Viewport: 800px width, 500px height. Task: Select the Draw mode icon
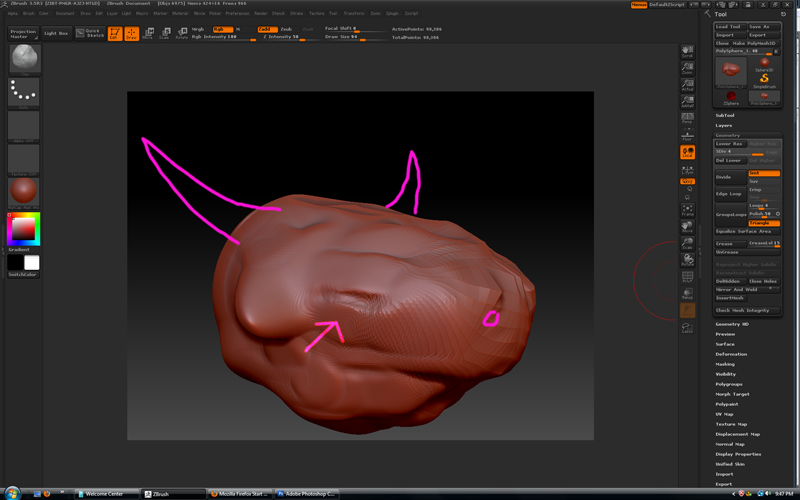pos(131,33)
